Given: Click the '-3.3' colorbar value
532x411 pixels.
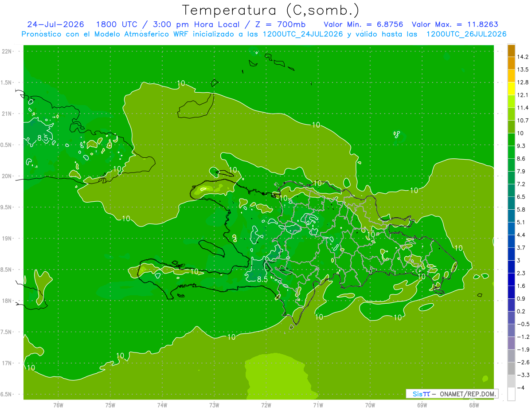Looking at the screenshot, I should tap(523, 375).
